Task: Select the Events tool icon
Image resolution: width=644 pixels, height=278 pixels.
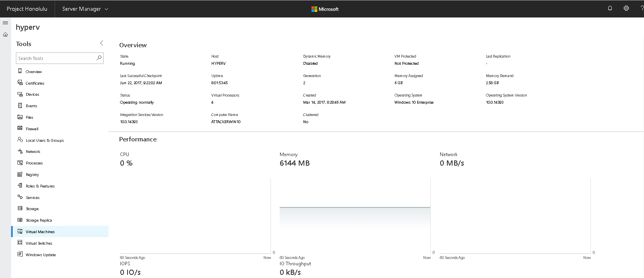Action: coord(20,106)
